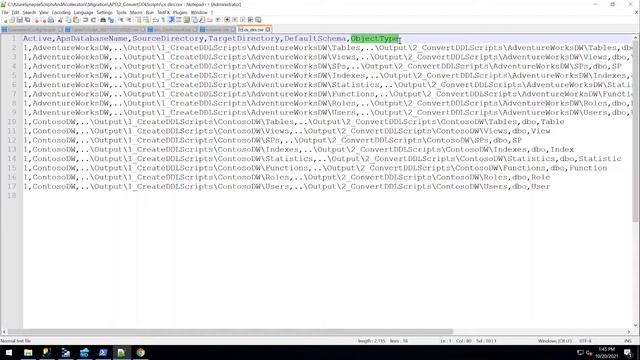
Task: Open the Macro menu
Action: click(x=136, y=13)
